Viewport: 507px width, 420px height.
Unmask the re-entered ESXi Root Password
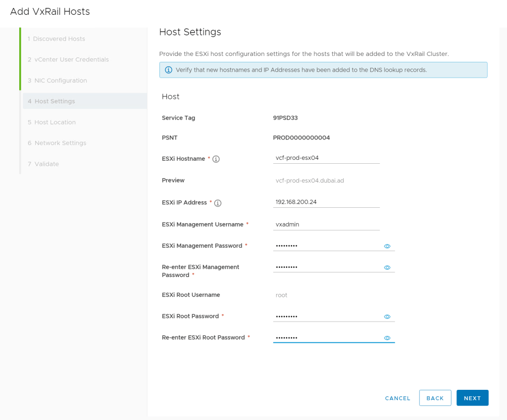(x=387, y=338)
